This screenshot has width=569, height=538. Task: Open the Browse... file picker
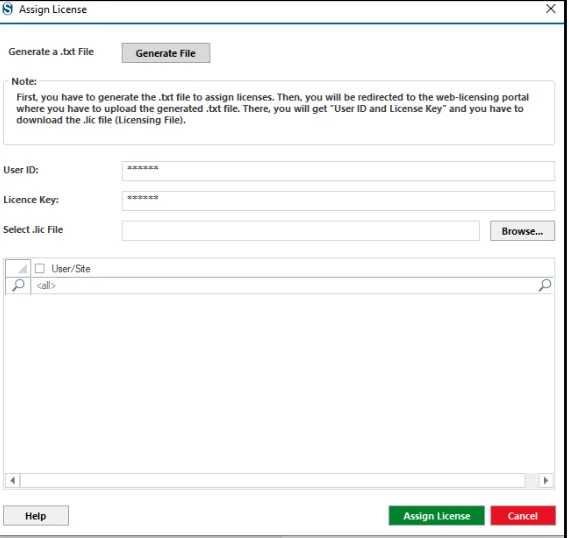click(x=522, y=231)
